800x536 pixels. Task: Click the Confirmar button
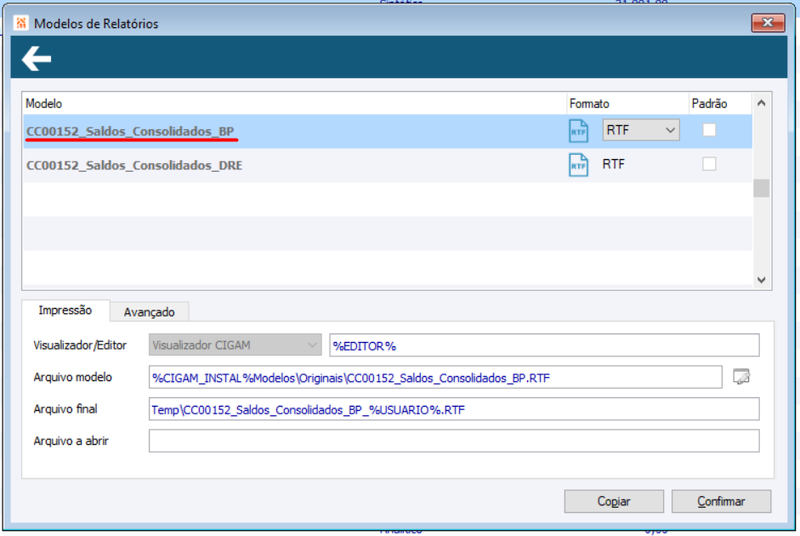click(x=721, y=501)
